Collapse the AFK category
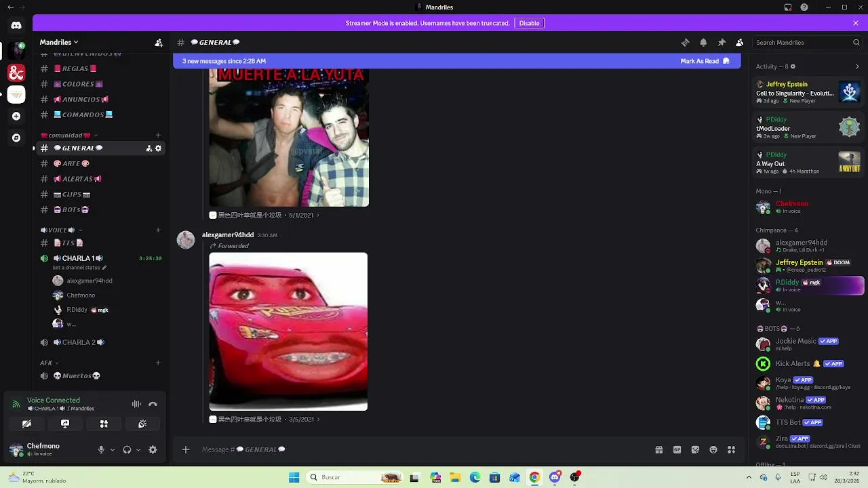Viewport: 868px width, 488px height. click(x=49, y=363)
